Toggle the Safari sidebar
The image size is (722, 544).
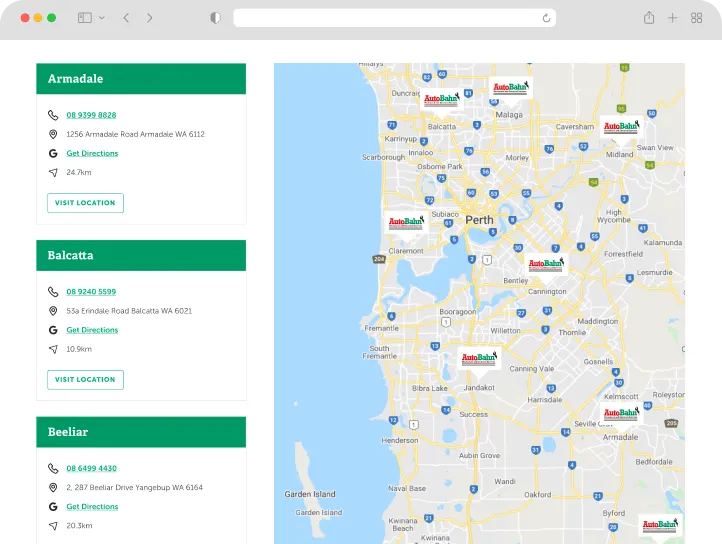[x=84, y=18]
